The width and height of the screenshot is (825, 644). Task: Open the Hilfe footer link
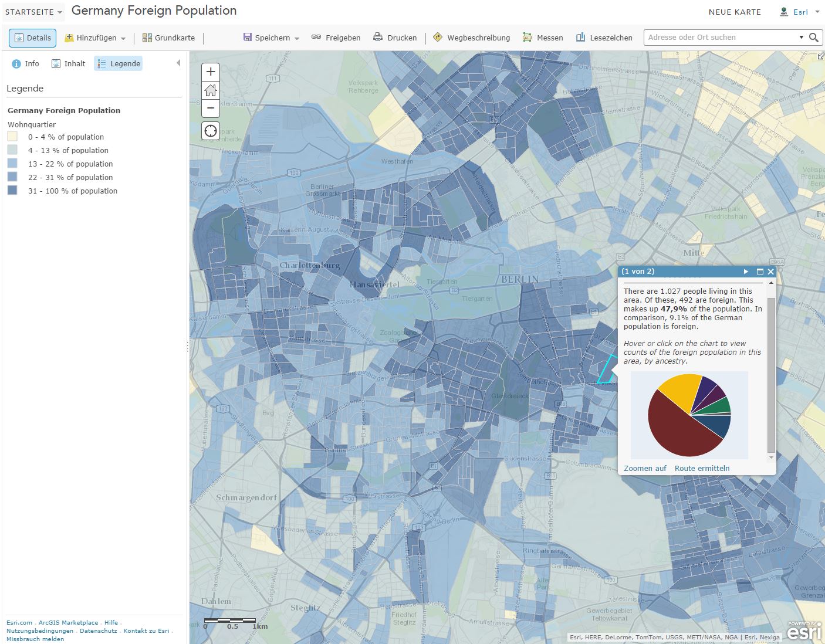pos(111,623)
